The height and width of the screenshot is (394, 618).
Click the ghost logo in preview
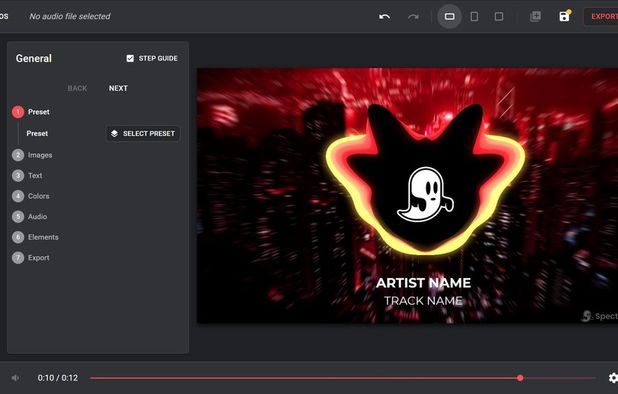(425, 194)
